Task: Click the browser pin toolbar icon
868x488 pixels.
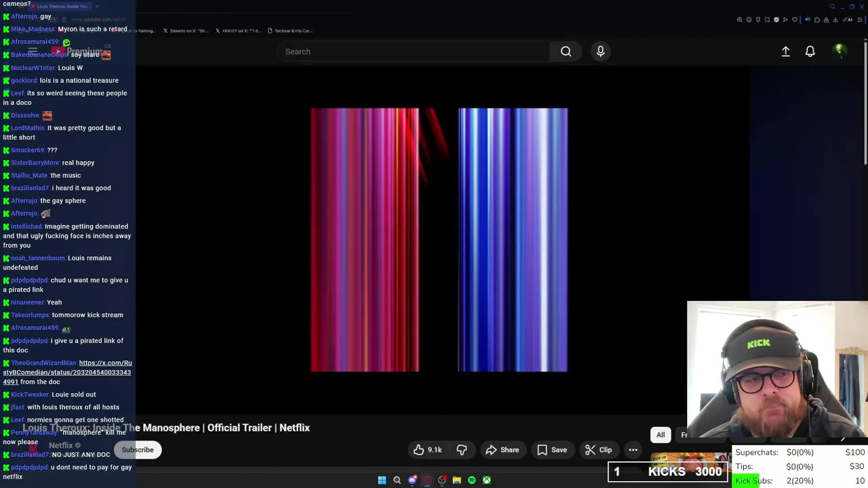Action: coord(758,20)
